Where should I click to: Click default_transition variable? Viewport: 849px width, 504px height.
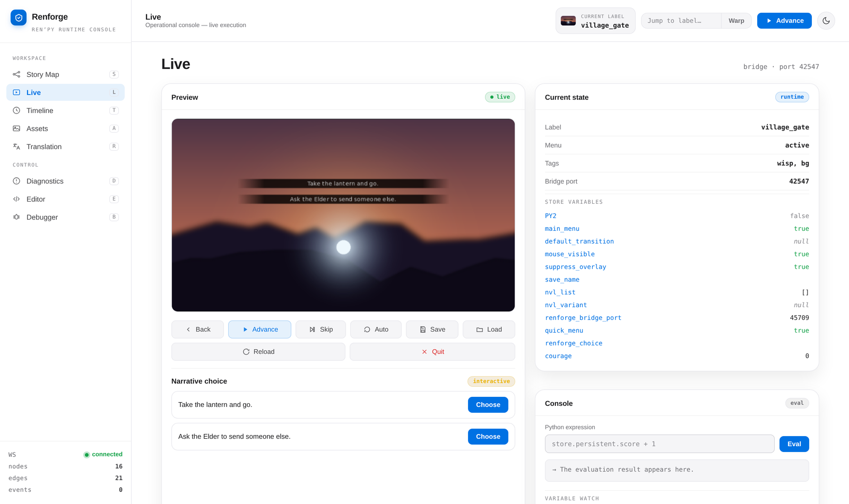579,241
